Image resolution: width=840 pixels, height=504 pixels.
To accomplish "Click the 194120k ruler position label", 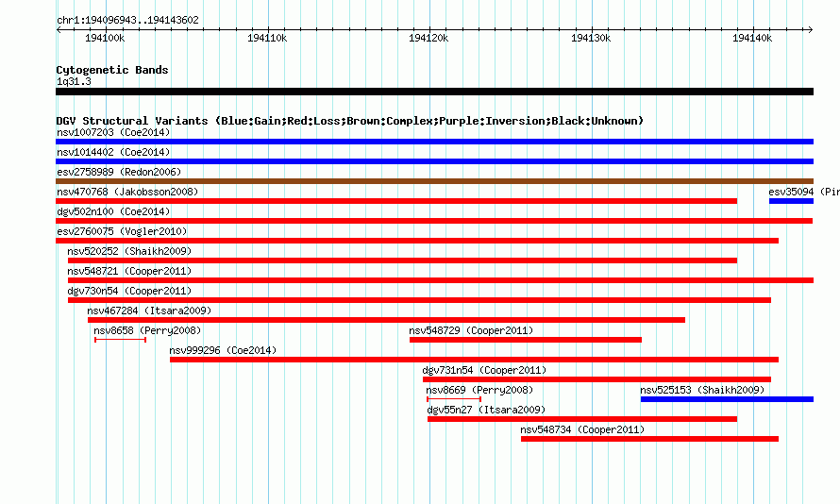I will [x=428, y=38].
